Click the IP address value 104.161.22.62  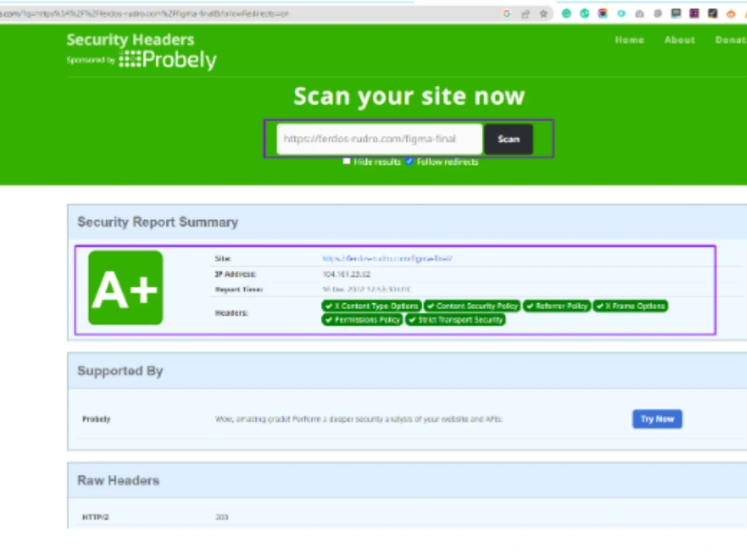point(347,274)
